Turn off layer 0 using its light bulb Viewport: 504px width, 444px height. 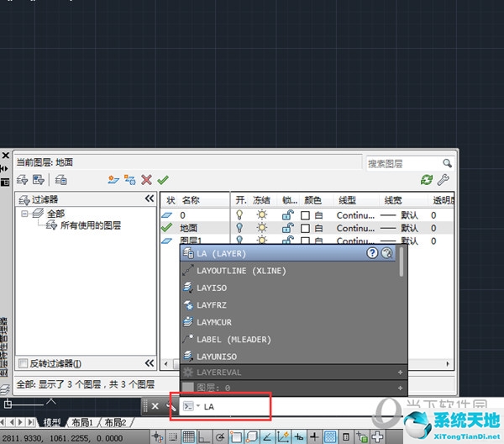point(239,214)
